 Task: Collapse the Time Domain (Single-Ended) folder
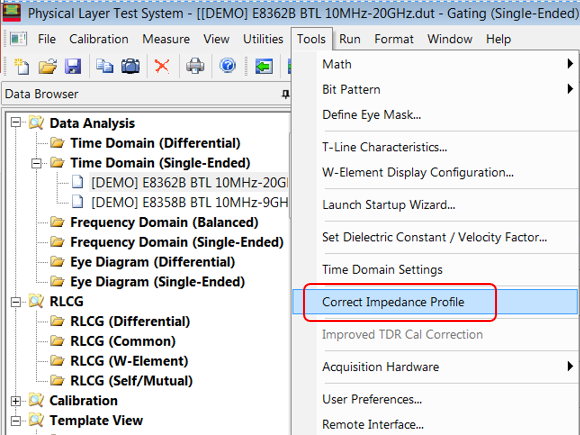(36, 163)
